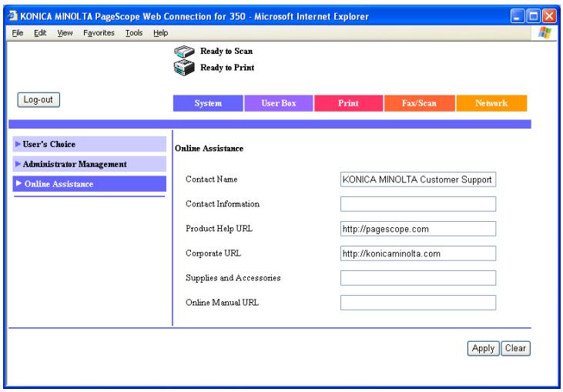
Task: Focus the Product Help URL field
Action: click(x=418, y=229)
